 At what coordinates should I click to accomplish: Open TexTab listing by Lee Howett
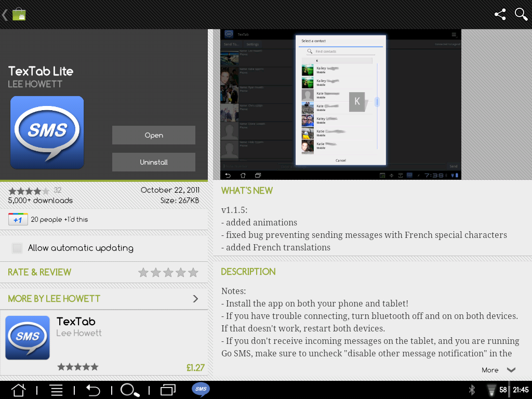(104, 342)
